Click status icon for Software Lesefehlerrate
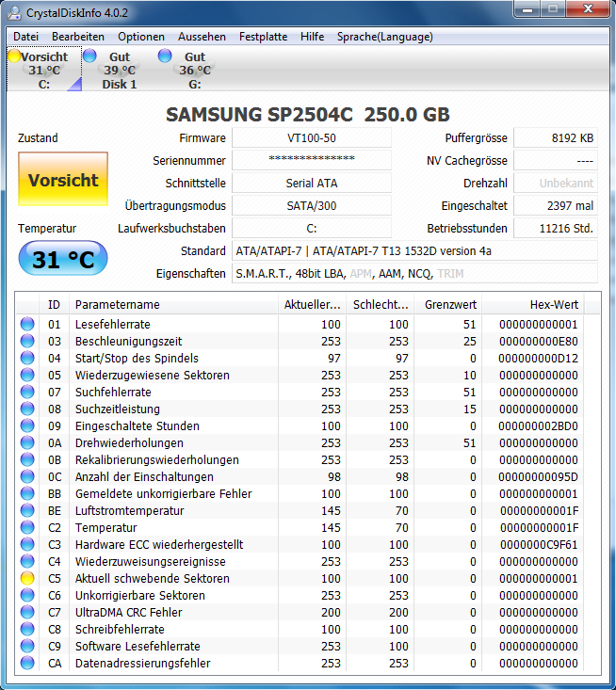The height and width of the screenshot is (690, 616). 27,646
